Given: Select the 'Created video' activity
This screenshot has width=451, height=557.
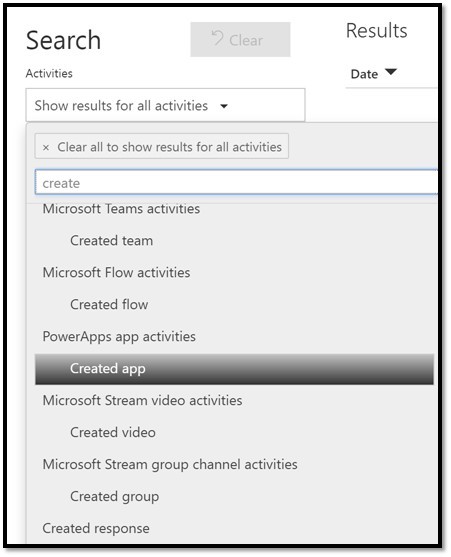Looking at the screenshot, I should (x=113, y=432).
